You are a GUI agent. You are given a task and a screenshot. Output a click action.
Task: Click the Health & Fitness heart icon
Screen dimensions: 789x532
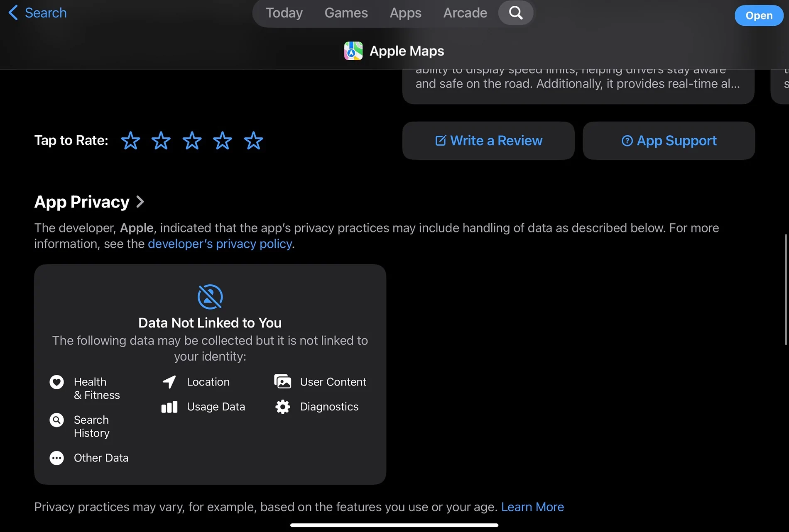(57, 382)
